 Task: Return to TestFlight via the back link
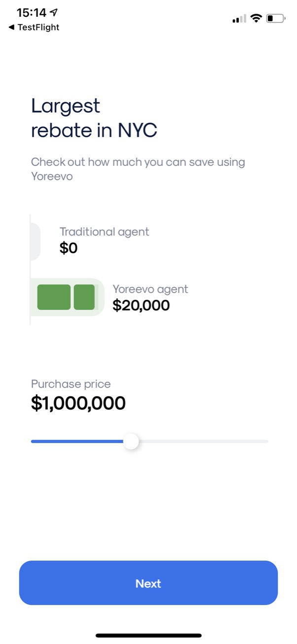click(x=38, y=28)
